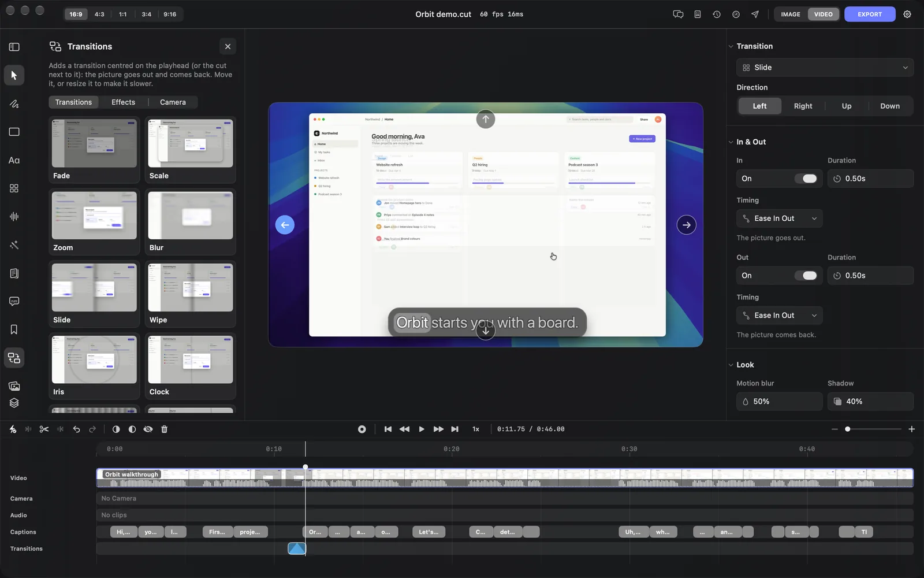This screenshot has height=578, width=924.
Task: Switch to the Camera tab
Action: pos(173,102)
